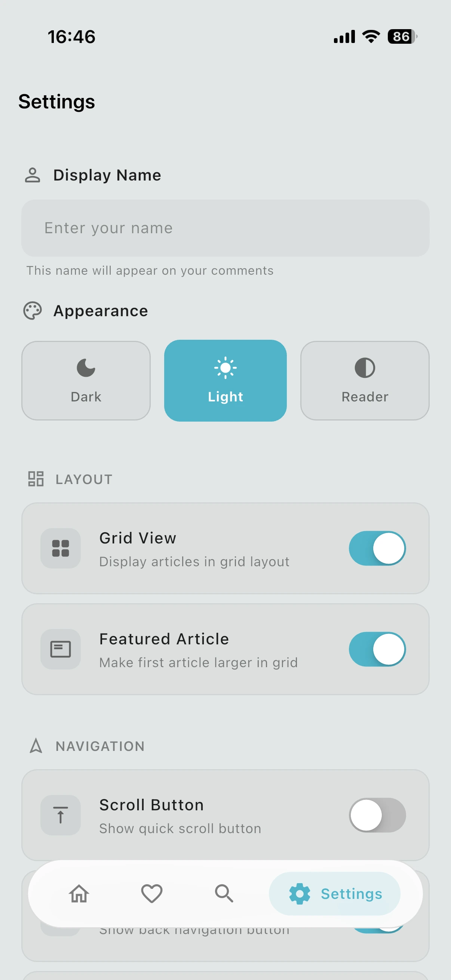Tap the Settings gear icon

coord(300,893)
